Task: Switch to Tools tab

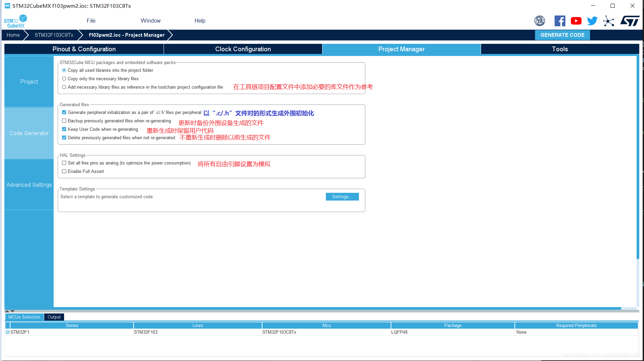Action: [560, 49]
